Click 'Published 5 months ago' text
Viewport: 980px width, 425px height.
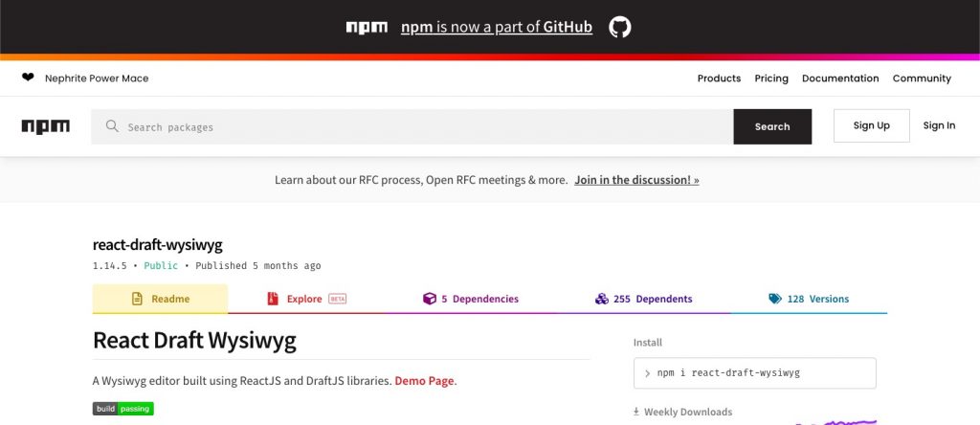coord(258,266)
